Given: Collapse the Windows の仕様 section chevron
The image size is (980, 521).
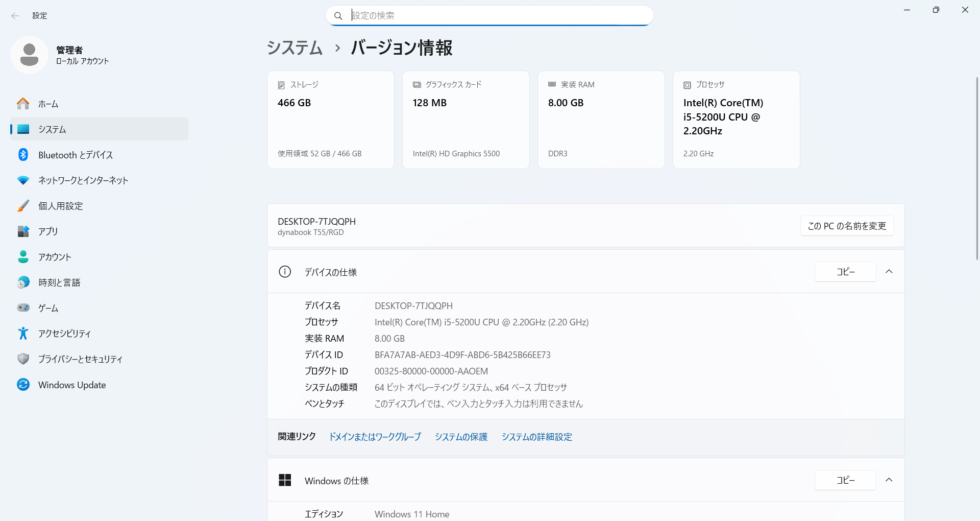Looking at the screenshot, I should click(889, 480).
